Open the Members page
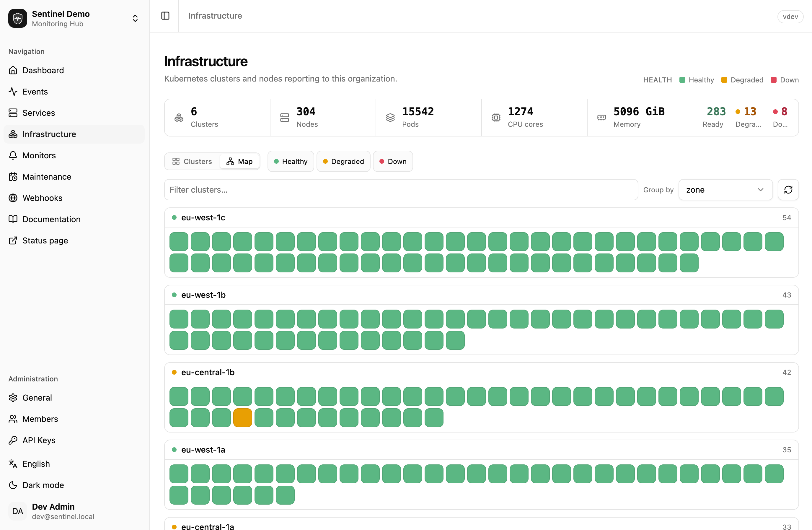Image resolution: width=812 pixels, height=530 pixels. click(74, 419)
